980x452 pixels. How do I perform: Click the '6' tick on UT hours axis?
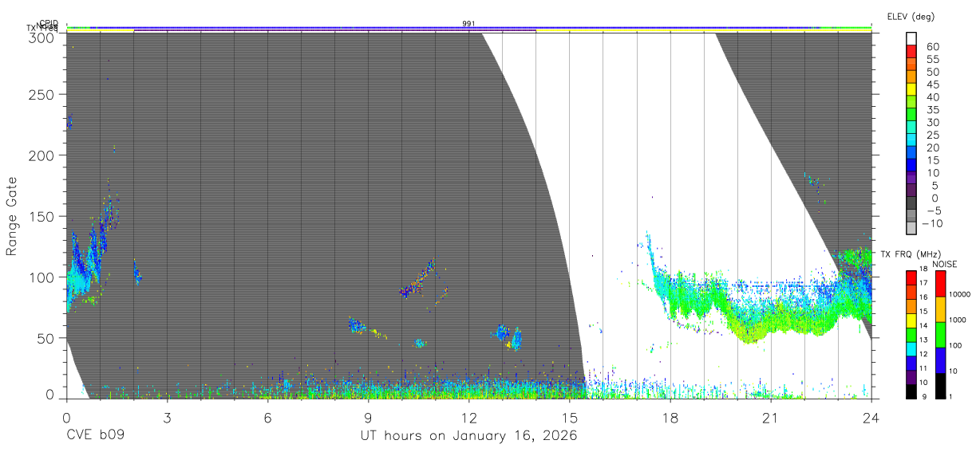pos(267,416)
